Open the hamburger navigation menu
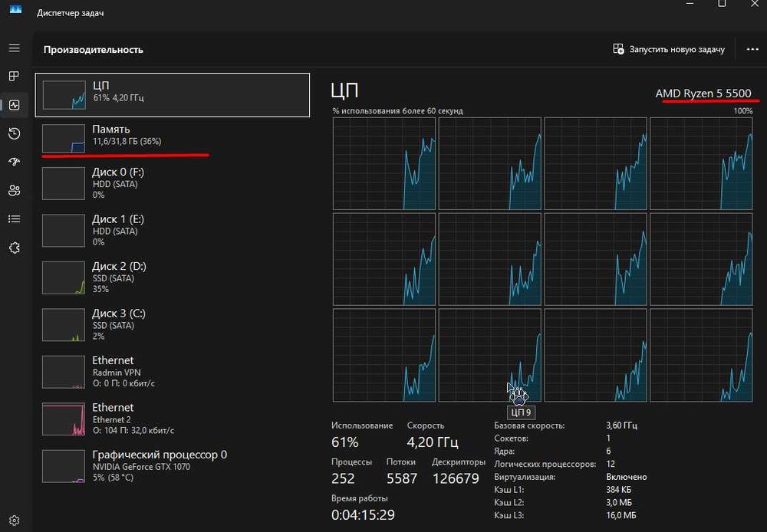The image size is (767, 532). tap(14, 48)
